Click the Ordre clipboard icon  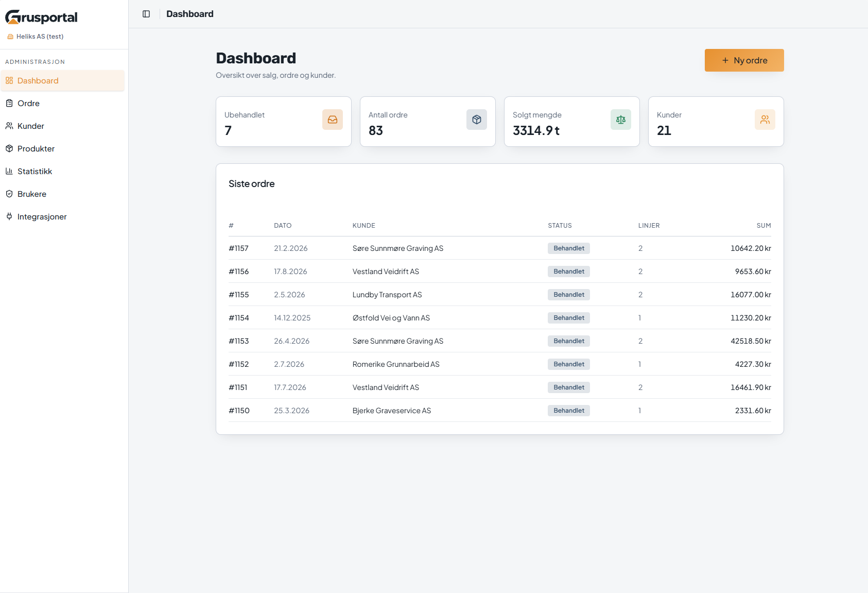pyautogui.click(x=9, y=103)
